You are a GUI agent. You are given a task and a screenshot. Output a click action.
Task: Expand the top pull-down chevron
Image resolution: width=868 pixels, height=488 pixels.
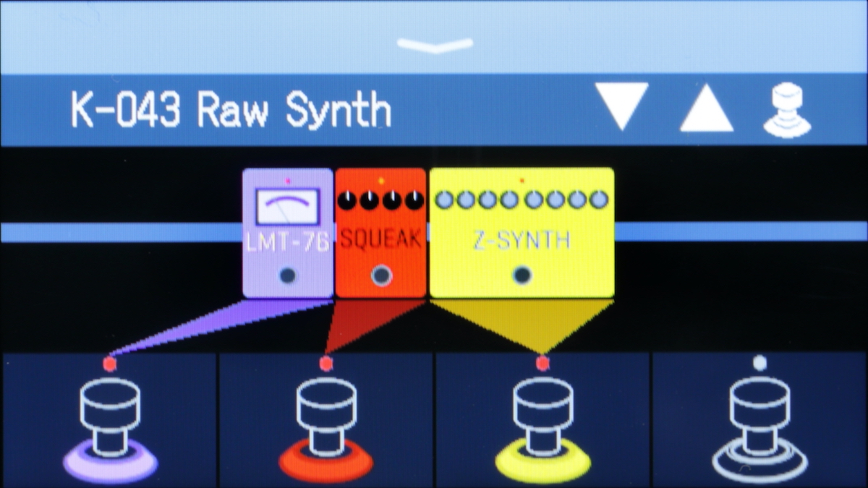434,45
